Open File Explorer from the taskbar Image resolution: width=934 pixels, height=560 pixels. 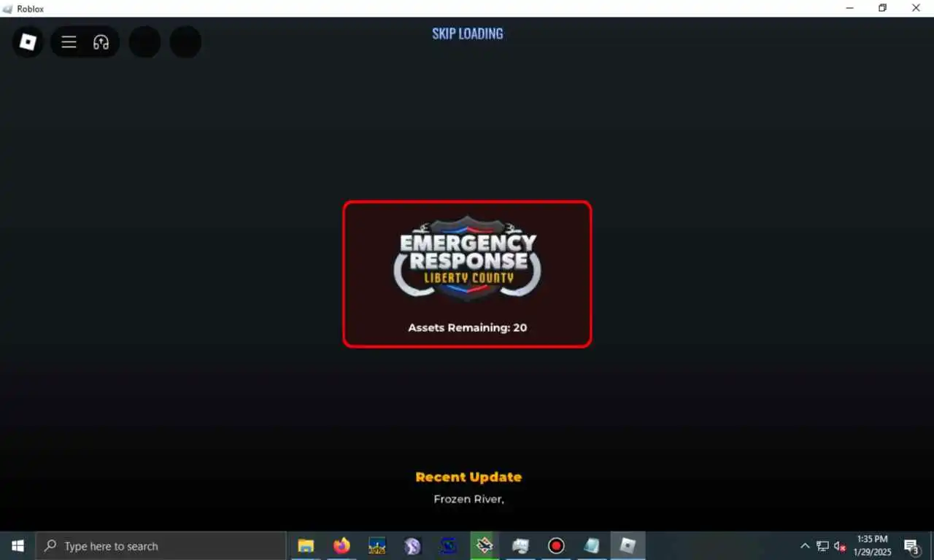tap(306, 545)
